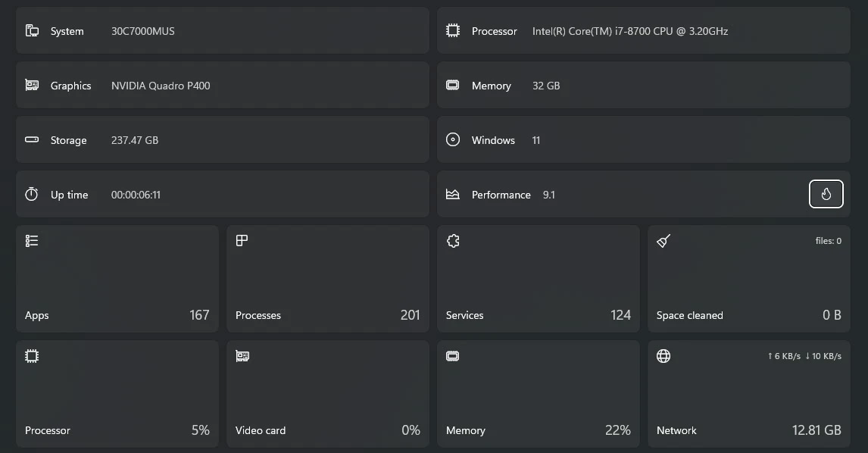Open the Space cleaned tile label

[x=690, y=315]
